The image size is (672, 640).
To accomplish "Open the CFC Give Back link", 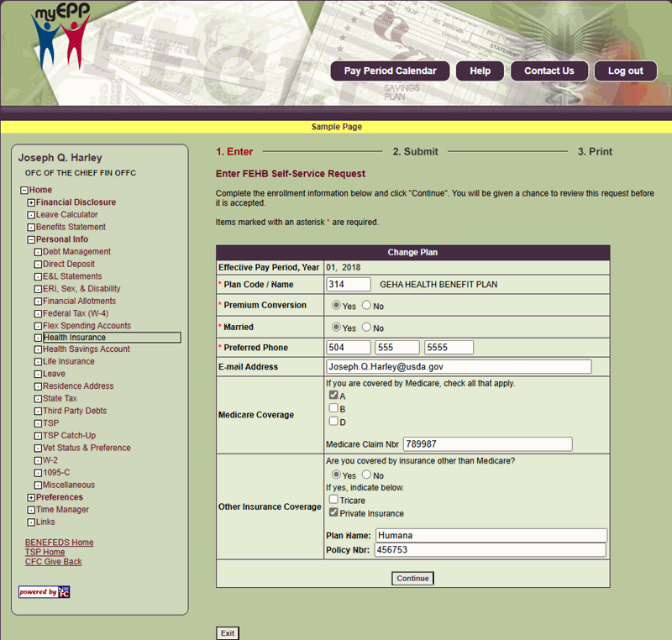I will click(54, 562).
